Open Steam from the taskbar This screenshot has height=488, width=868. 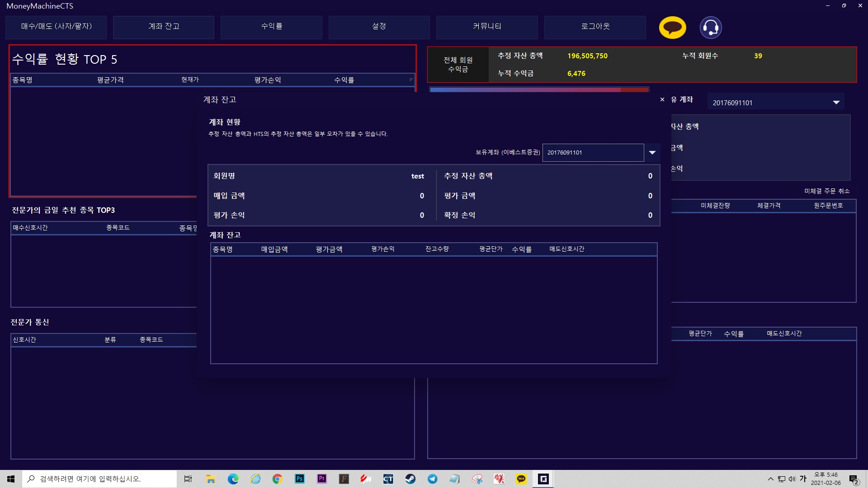point(410,479)
